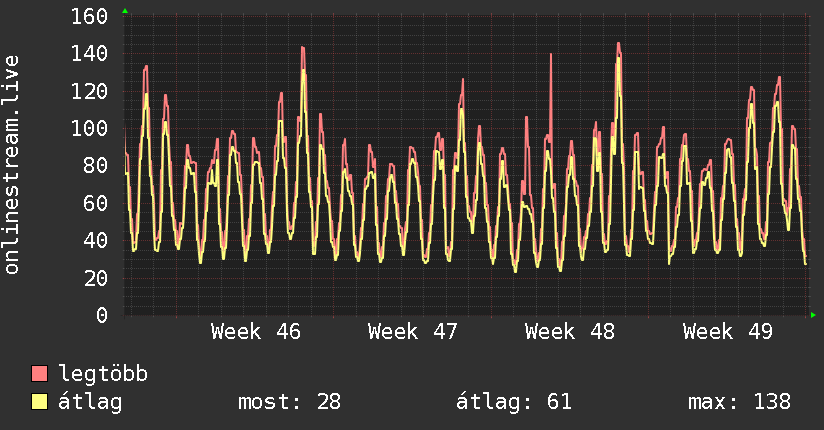
Task: Click the átlag legend label beside yellow swatch
Action: [x=90, y=403]
